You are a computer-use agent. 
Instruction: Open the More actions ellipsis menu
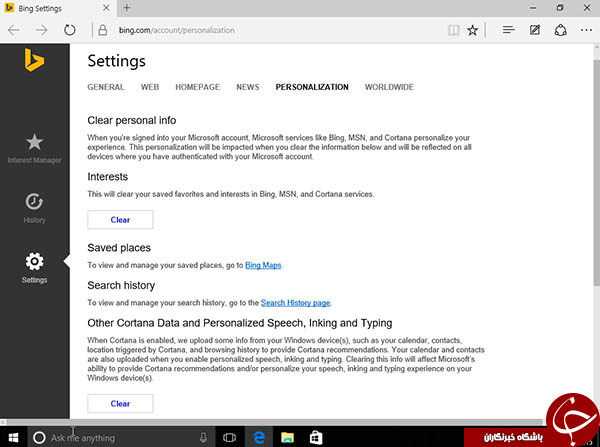click(x=586, y=30)
